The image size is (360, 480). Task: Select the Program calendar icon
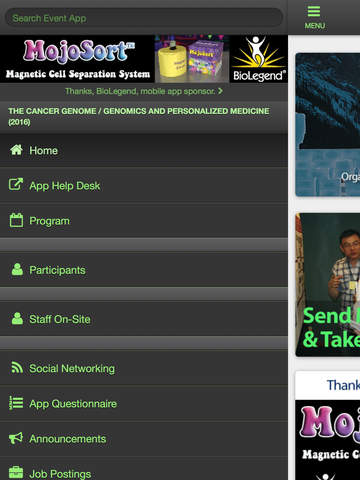[16, 220]
